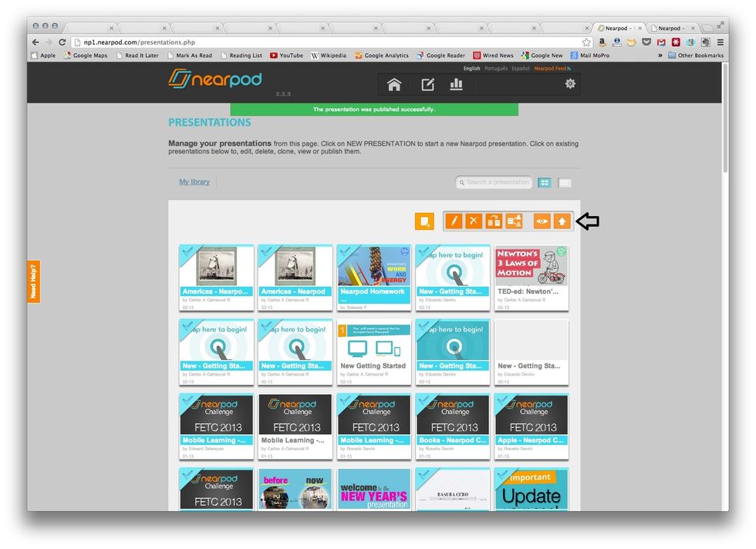This screenshot has width=756, height=549.
Task: Switch to the last Nearpod browser tab
Action: point(673,28)
